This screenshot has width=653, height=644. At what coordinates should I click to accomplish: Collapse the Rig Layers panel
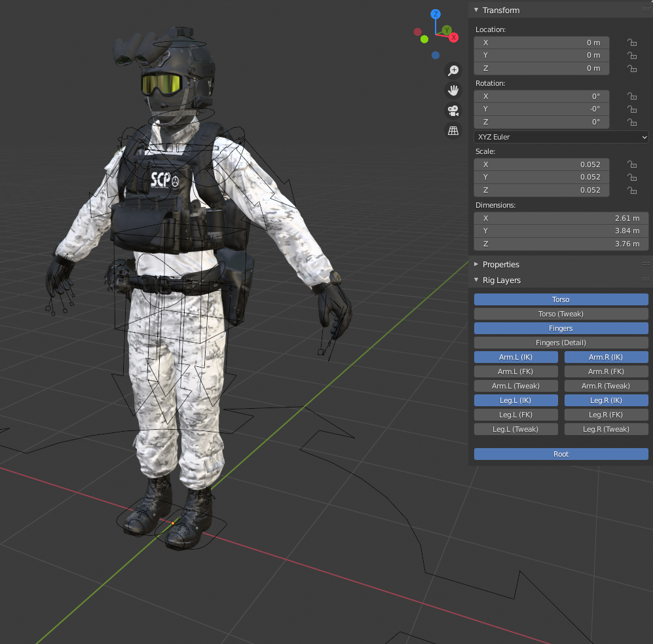click(476, 280)
